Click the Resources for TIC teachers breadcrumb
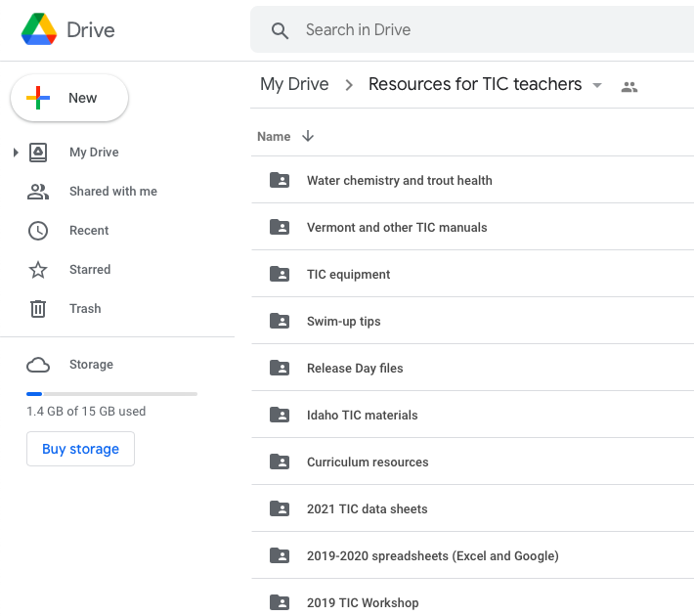Screen dimensions: 694x616 (x=475, y=84)
